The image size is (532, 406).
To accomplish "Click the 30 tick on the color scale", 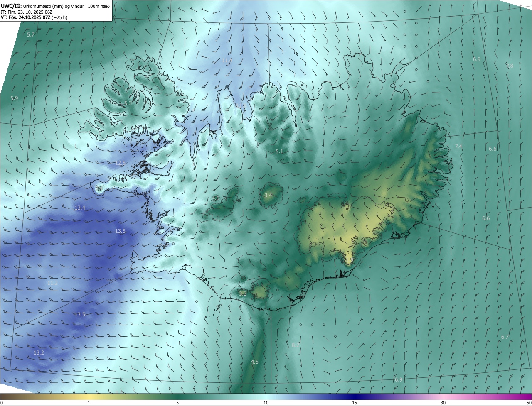I will pos(443,403).
